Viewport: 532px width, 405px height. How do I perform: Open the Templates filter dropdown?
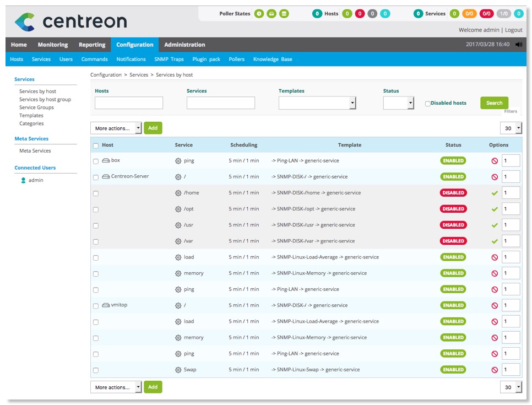317,103
